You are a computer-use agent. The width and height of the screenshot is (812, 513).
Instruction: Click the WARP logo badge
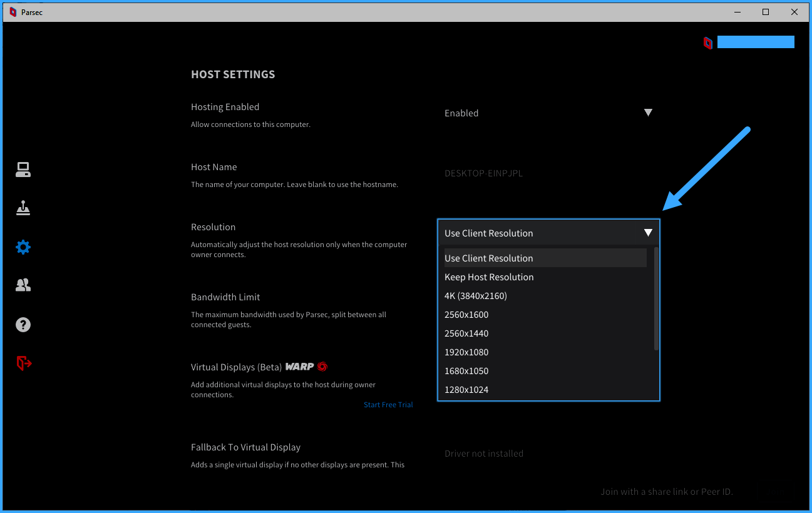point(307,367)
